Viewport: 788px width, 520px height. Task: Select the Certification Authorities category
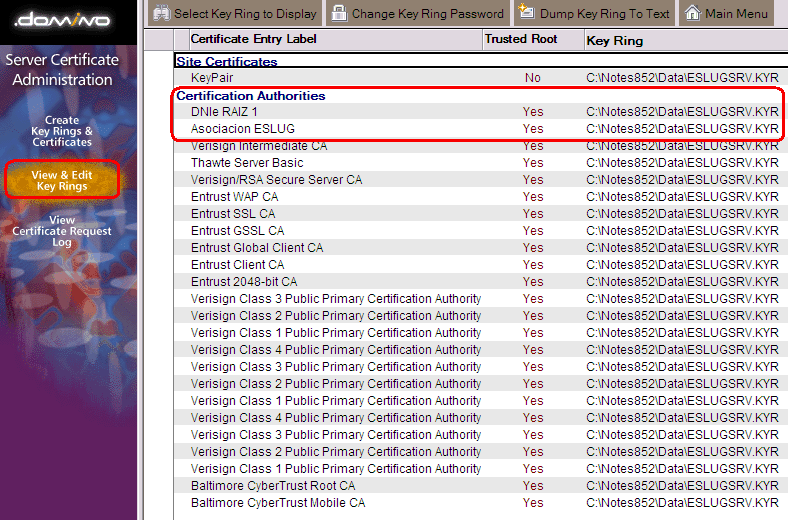(x=251, y=95)
